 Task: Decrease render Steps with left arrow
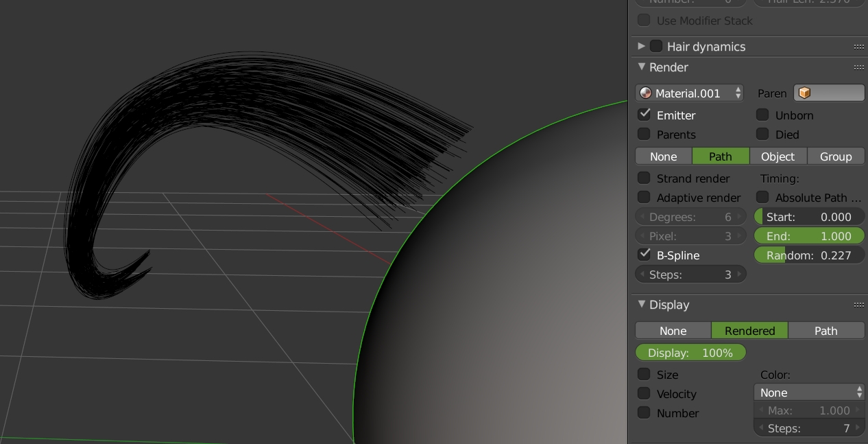pos(642,274)
